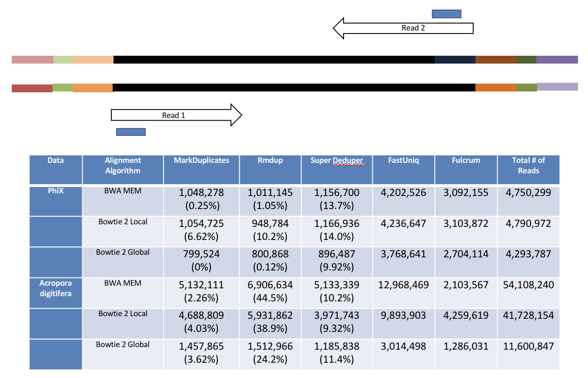The height and width of the screenshot is (378, 588).
Task: Select the lavender segment on the lower bar
Action: 558,87
